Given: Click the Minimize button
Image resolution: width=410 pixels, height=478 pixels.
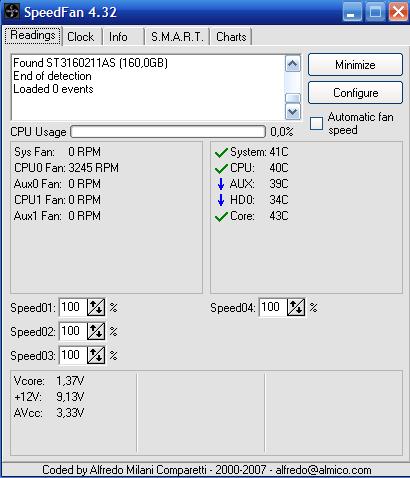Looking at the screenshot, I should [355, 65].
